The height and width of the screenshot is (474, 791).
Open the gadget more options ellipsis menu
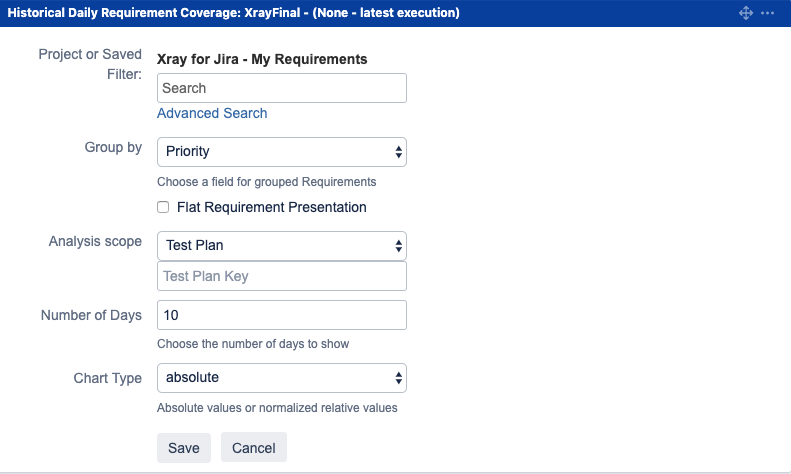[767, 13]
